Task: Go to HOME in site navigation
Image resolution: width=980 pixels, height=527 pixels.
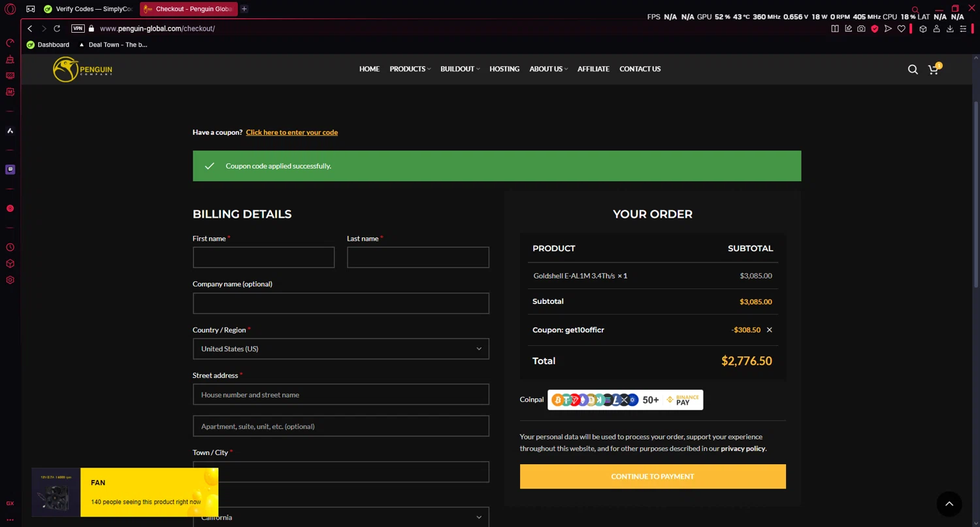Action: (x=369, y=69)
